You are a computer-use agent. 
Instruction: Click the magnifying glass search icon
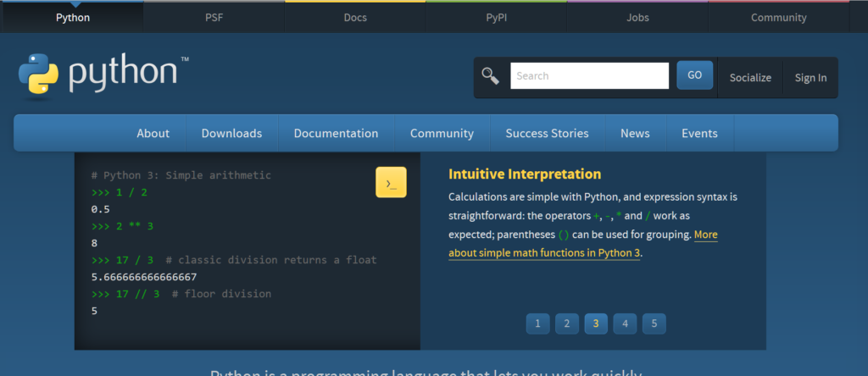[490, 76]
